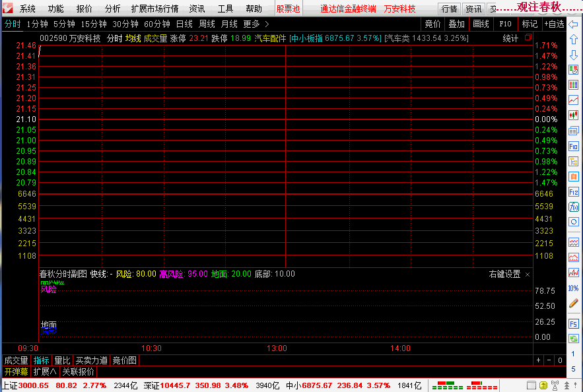Click the blue circle sidebar icon
This screenshot has height=392, width=583.
coord(573,222)
